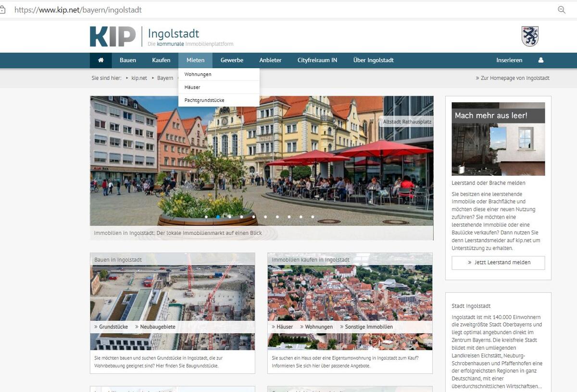The image size is (577, 392).
Task: Click the KIP logo
Action: (113, 37)
